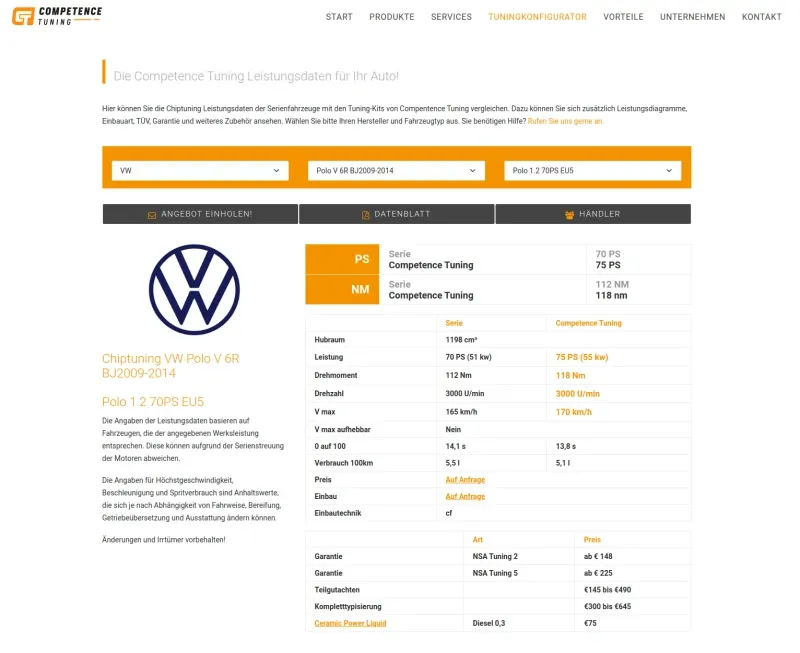The height and width of the screenshot is (653, 800).
Task: Open the Polo 1.2 70PS EU5 engine dropdown
Action: pos(592,170)
